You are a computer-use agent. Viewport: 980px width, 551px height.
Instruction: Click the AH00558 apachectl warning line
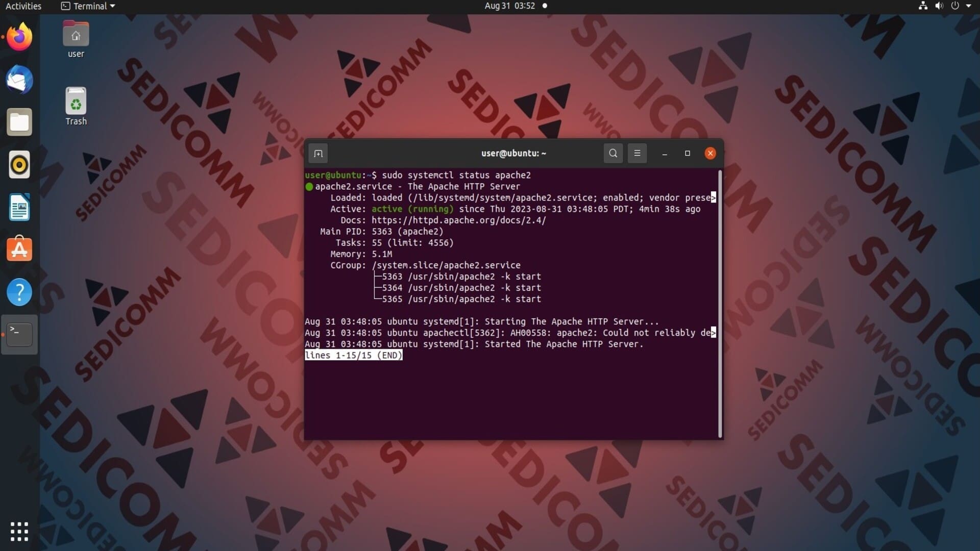510,333
